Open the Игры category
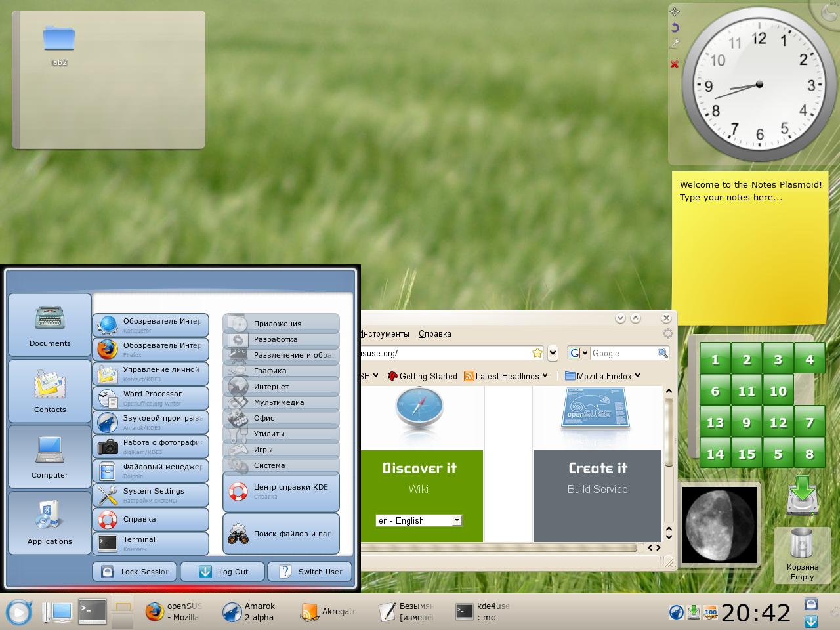Viewport: 840px width, 630px height. 281,450
